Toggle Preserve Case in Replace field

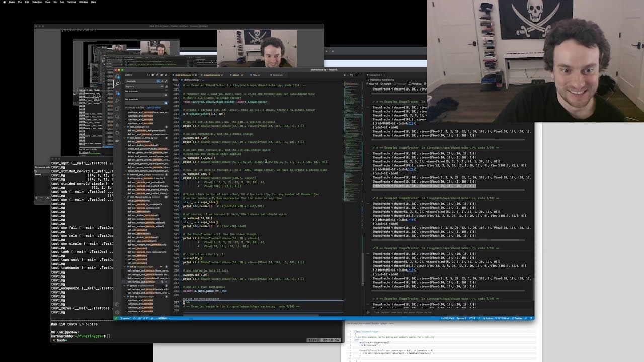point(162,86)
